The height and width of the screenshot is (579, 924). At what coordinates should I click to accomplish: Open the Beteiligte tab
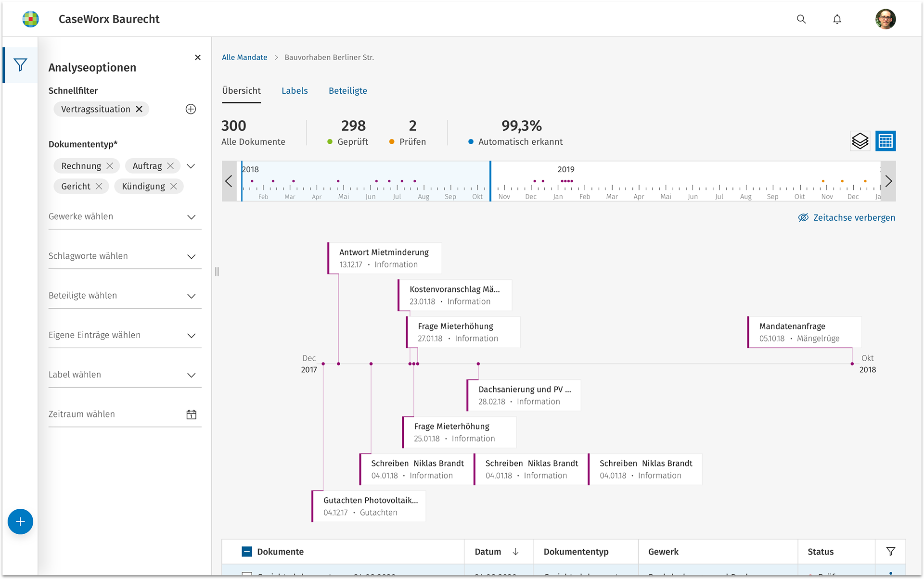347,91
